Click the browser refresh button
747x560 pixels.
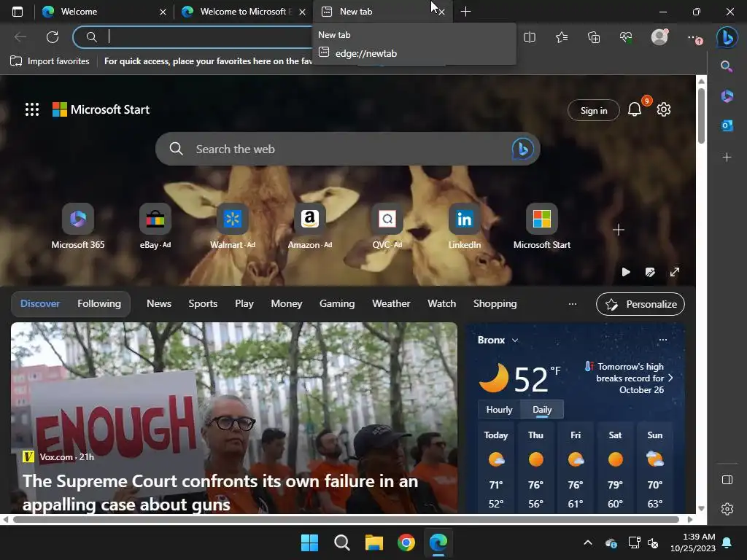[53, 36]
